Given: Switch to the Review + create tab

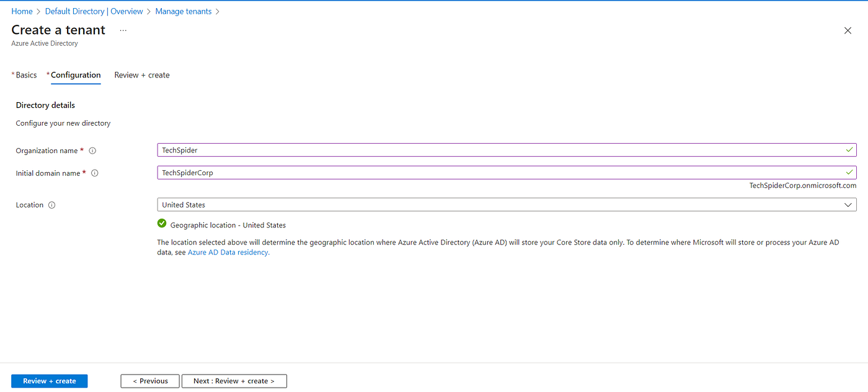Looking at the screenshot, I should pos(141,74).
